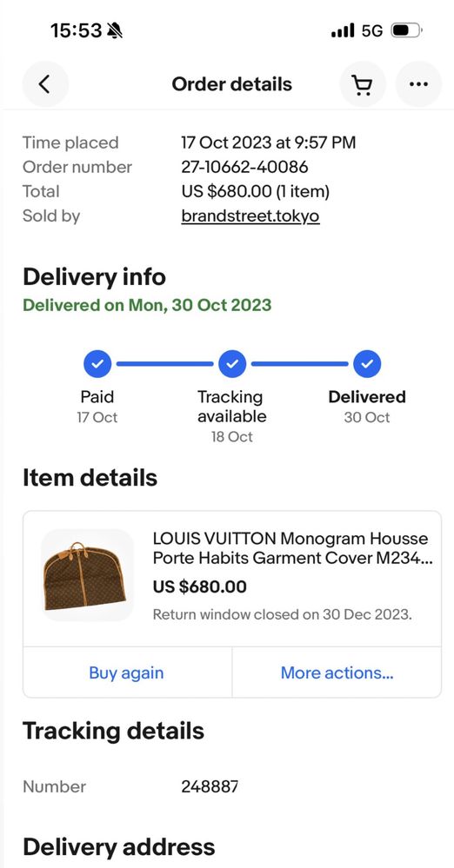Open the Louis Vuitton garment cover thumbnail
Screen dimensions: 454x868
tap(87, 575)
